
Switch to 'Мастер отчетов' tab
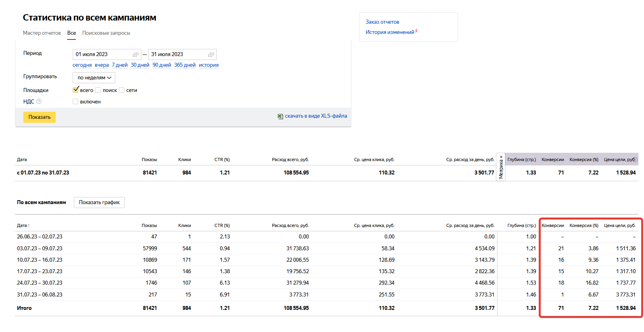[x=42, y=33]
